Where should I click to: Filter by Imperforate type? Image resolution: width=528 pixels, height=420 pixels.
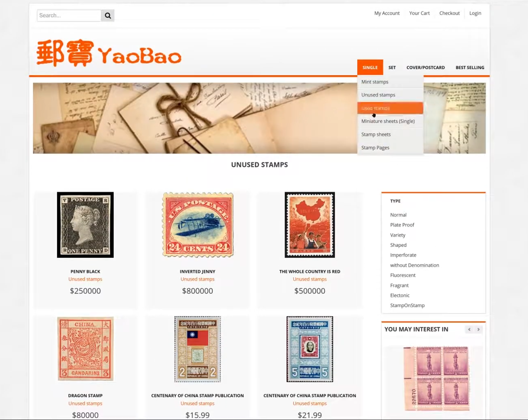point(403,255)
